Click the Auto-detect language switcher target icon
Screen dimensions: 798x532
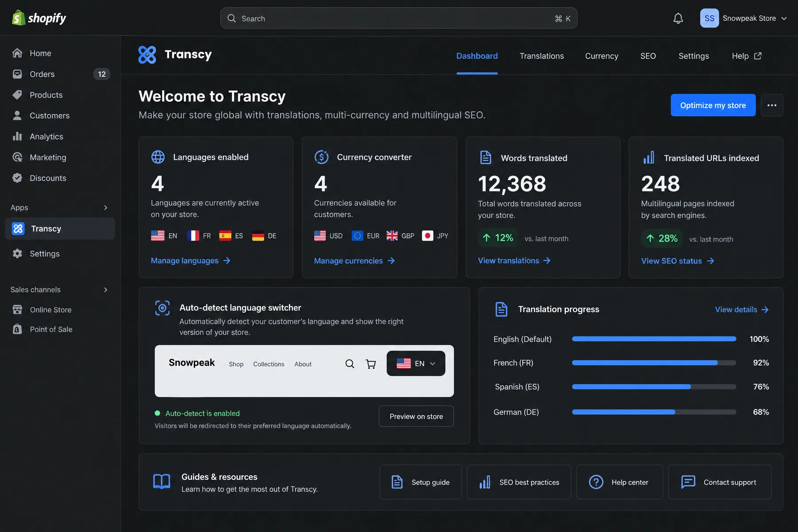point(162,308)
